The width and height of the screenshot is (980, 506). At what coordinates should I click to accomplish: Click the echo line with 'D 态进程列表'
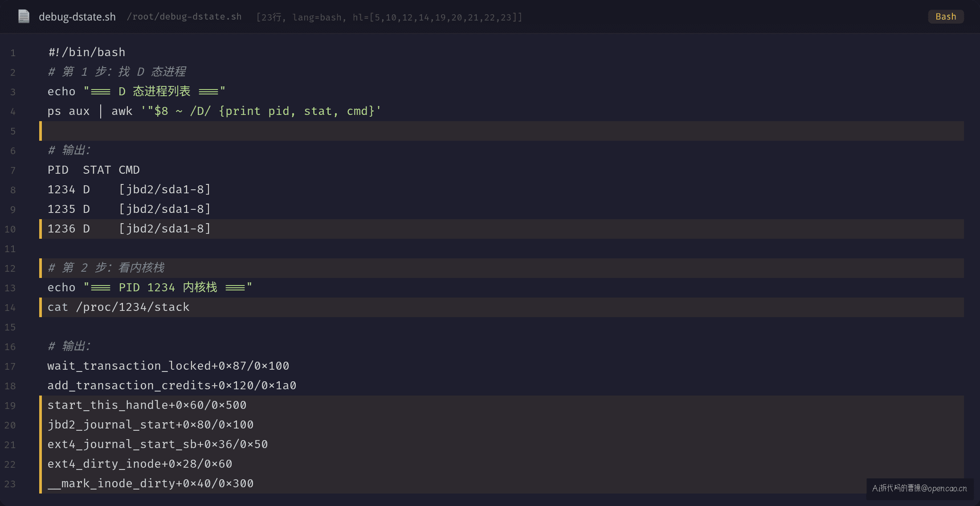(136, 91)
